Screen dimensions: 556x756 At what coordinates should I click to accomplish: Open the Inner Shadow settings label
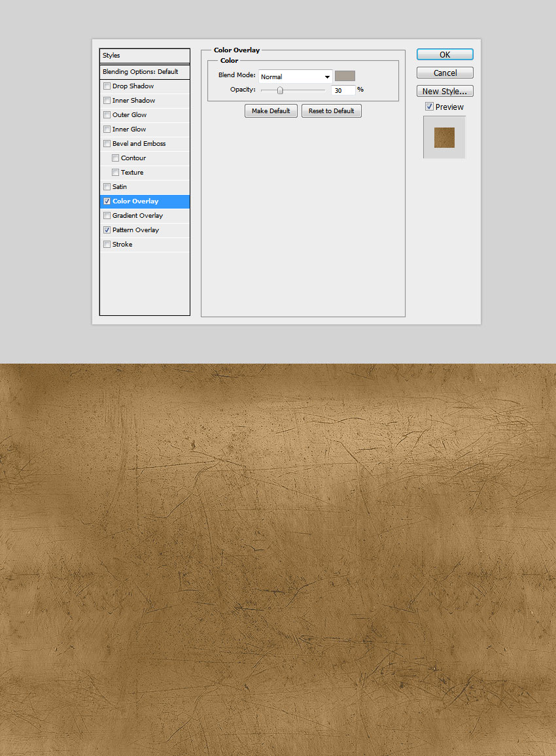133,101
